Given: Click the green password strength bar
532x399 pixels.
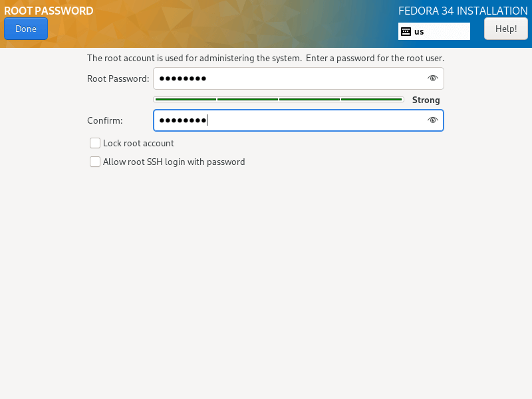Looking at the screenshot, I should pyautogui.click(x=278, y=100).
